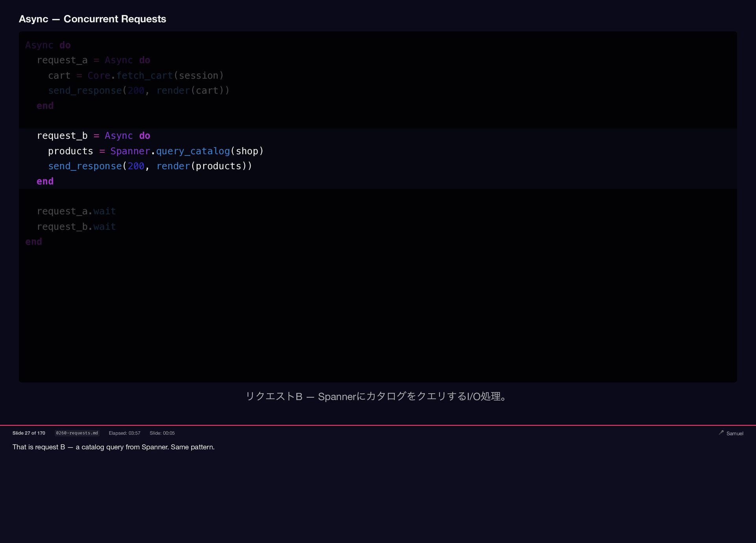Click the dimmed send_response render(cart) line

pos(139,90)
